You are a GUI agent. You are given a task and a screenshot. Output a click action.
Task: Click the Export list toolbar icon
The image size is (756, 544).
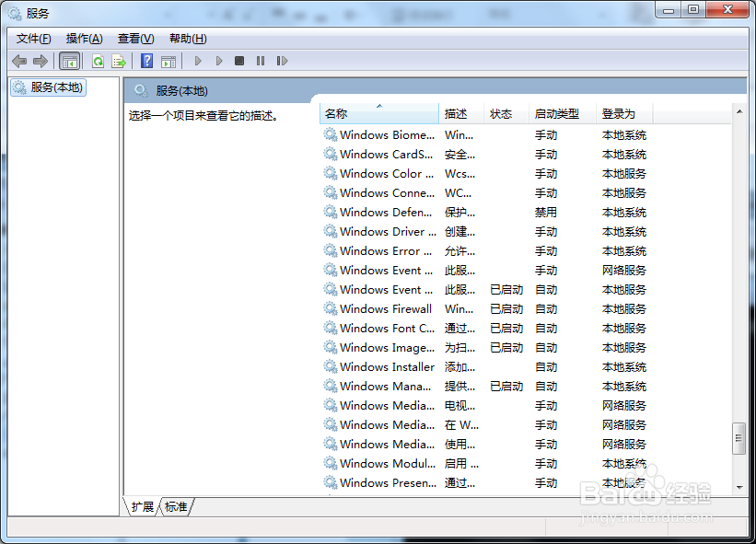(119, 61)
